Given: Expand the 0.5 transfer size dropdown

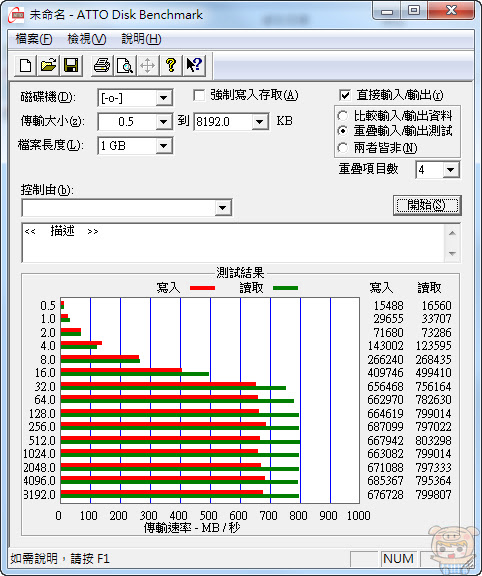Looking at the screenshot, I should (x=163, y=122).
